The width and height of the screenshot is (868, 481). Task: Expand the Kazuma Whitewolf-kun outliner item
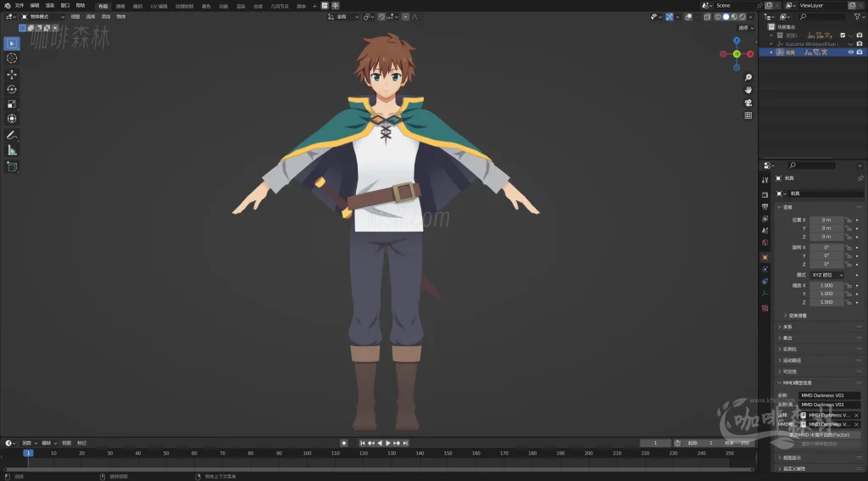coord(771,44)
